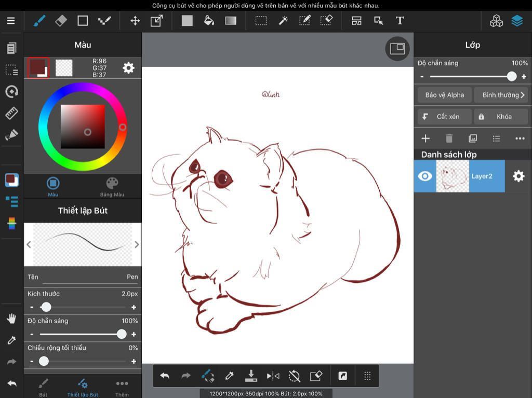
Task: Open the ruler sidebar icon
Action: (x=11, y=113)
